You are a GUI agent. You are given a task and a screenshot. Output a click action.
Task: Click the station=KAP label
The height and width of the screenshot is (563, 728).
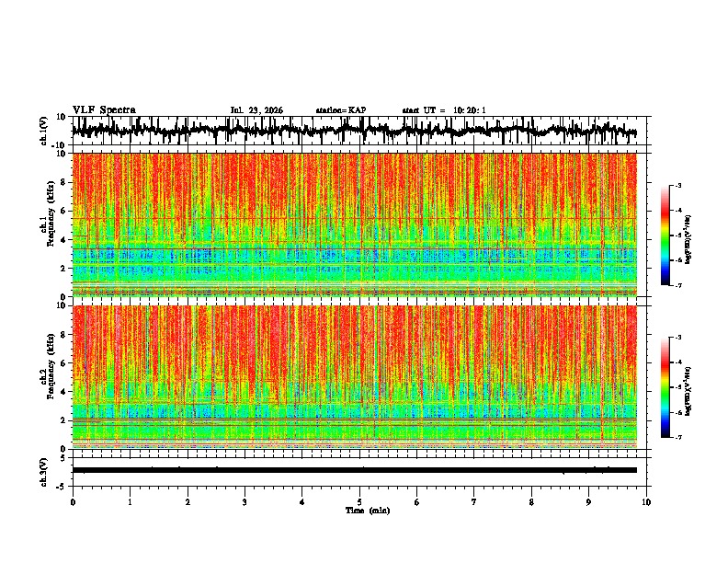tap(341, 110)
